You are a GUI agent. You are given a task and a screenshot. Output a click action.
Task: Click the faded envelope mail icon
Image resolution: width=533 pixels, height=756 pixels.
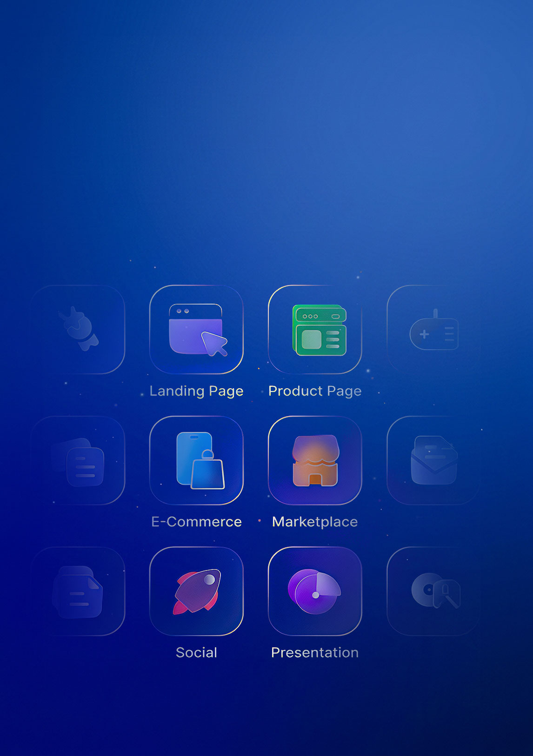click(x=433, y=460)
